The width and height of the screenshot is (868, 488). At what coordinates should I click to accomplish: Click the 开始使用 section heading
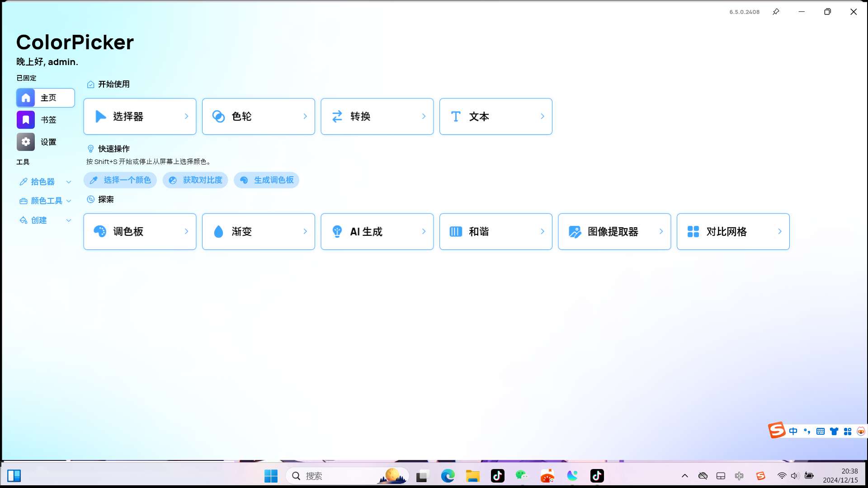coord(114,84)
